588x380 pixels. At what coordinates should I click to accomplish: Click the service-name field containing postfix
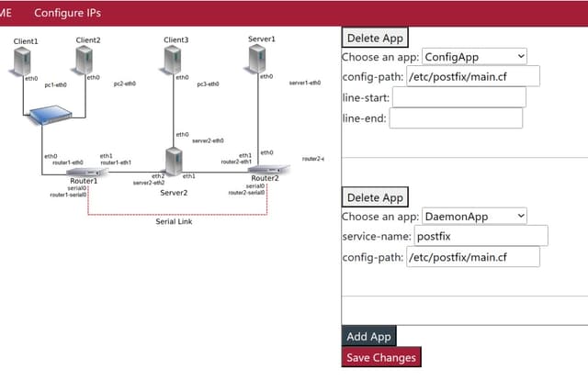click(x=477, y=237)
